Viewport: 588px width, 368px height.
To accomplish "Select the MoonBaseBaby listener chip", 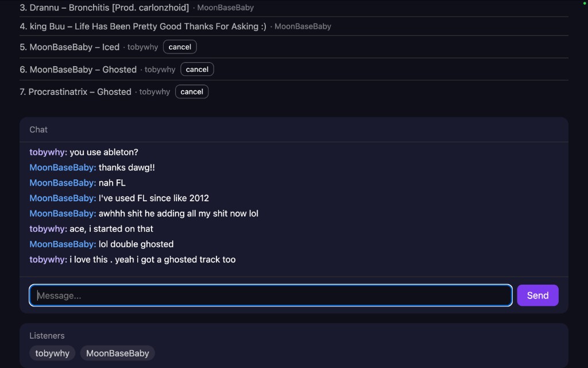I will tap(118, 353).
